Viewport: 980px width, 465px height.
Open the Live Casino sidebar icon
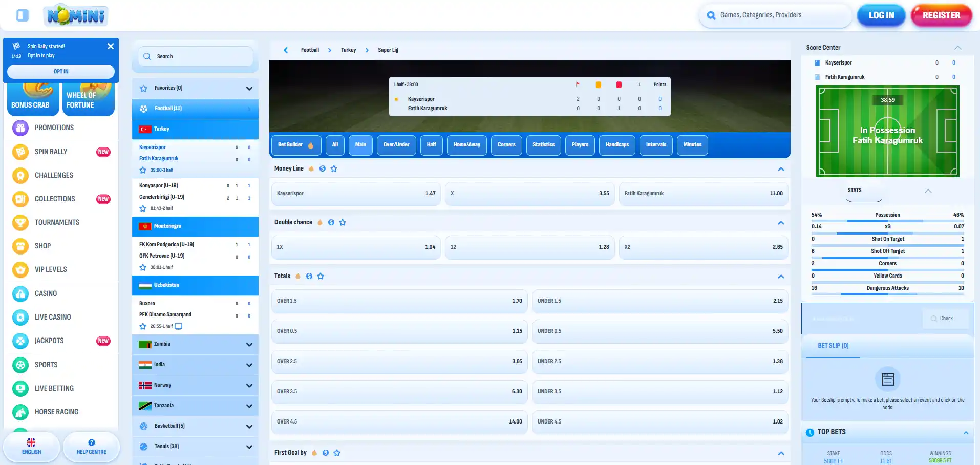click(20, 317)
